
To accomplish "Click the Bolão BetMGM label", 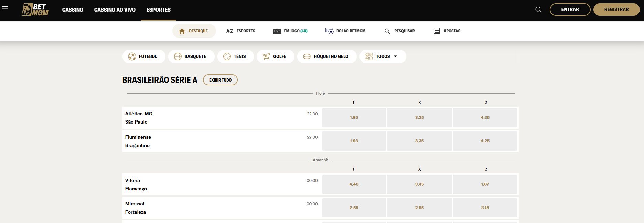I will 351,31.
